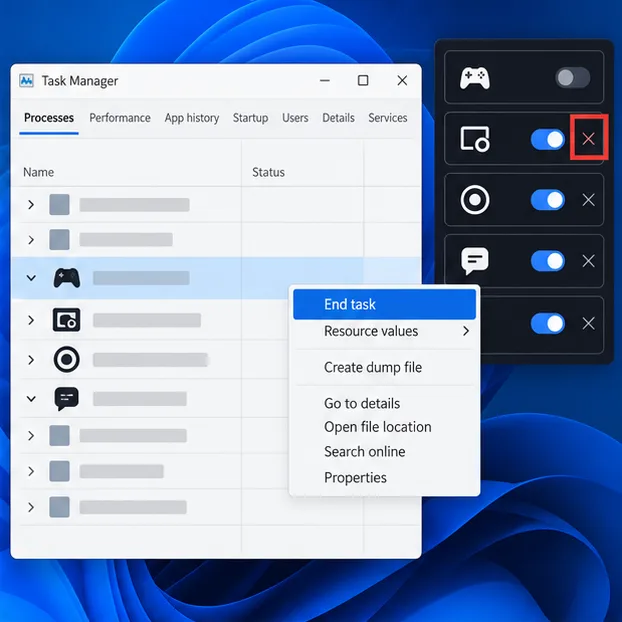The image size is (622, 622).
Task: Click the Task Manager title text
Action: [80, 81]
